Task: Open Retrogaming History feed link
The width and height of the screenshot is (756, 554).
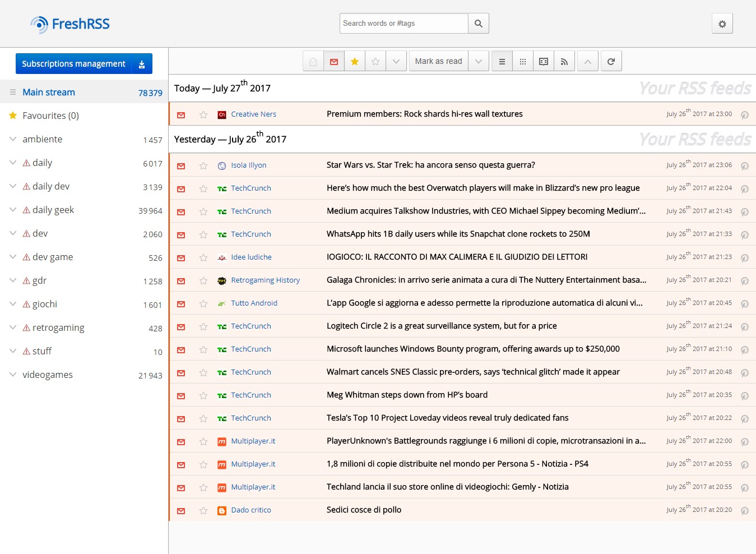Action: 265,280
